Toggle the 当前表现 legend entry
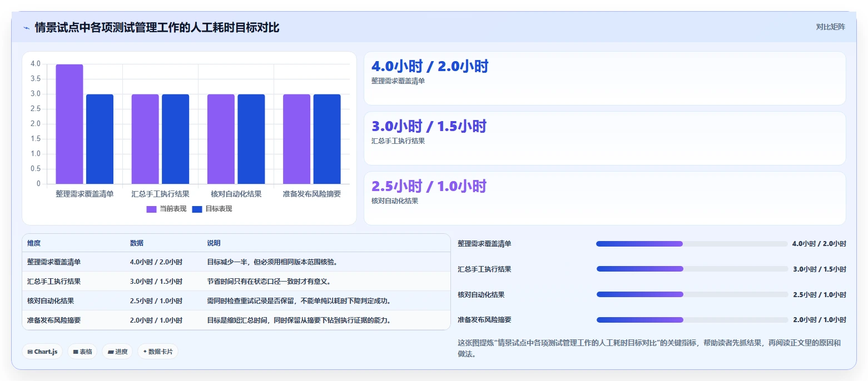 pyautogui.click(x=166, y=209)
